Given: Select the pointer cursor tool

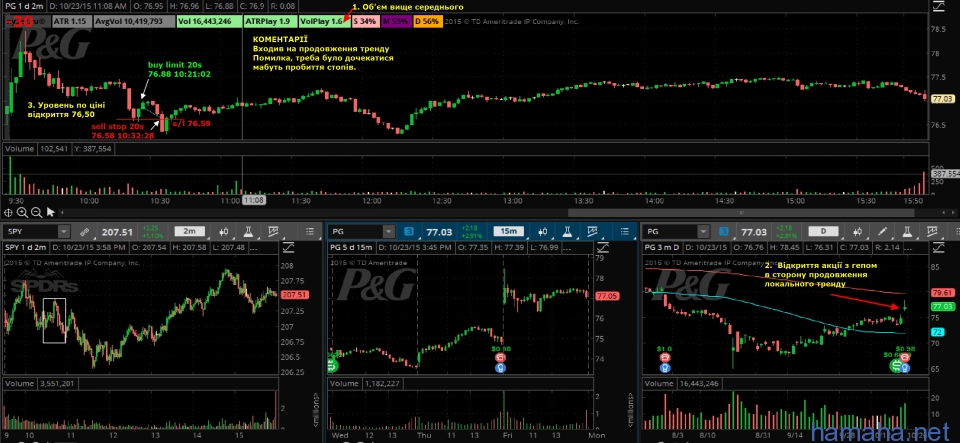Looking at the screenshot, I should (50, 212).
